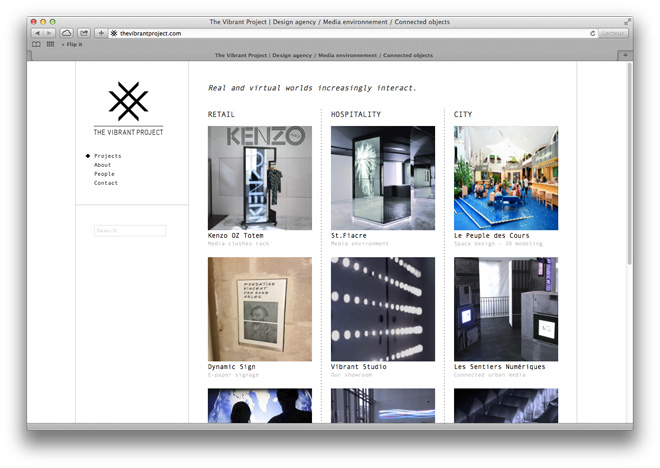Enter fullscreen with the corner arrows icon
Screen dimensions: 660x468
point(627,21)
